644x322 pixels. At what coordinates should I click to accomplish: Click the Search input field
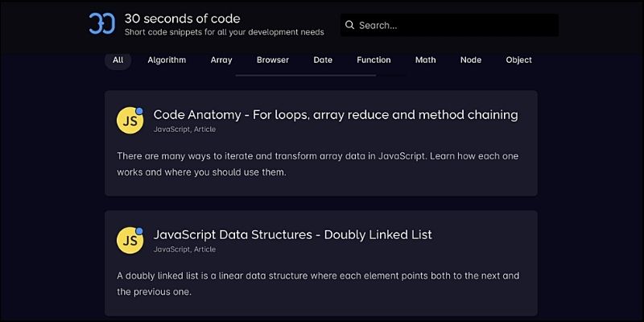click(455, 25)
